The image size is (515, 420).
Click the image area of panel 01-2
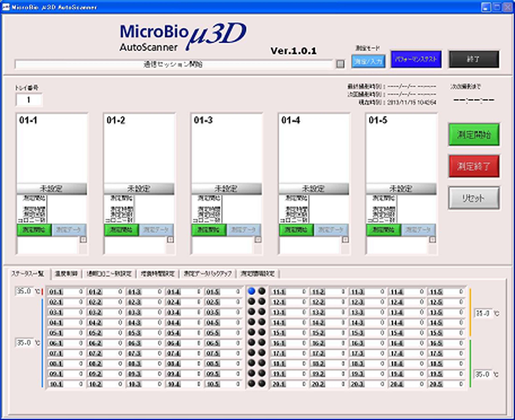(x=139, y=148)
